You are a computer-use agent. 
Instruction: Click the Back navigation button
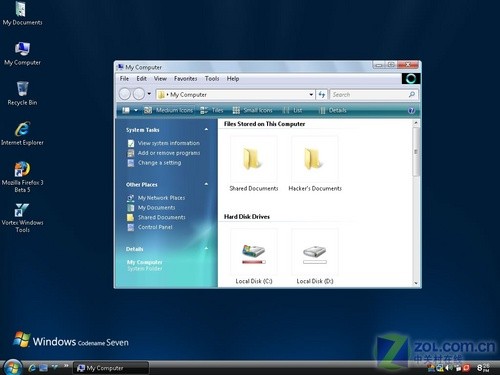click(x=125, y=94)
